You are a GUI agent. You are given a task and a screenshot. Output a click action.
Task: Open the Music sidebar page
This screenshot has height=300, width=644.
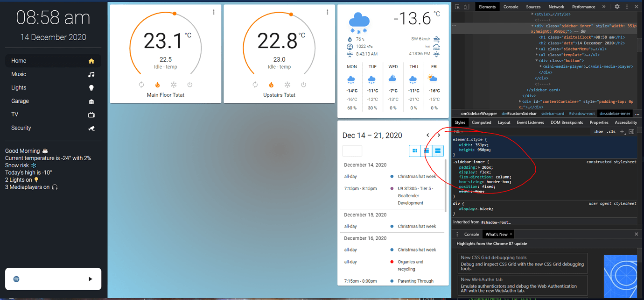point(53,74)
